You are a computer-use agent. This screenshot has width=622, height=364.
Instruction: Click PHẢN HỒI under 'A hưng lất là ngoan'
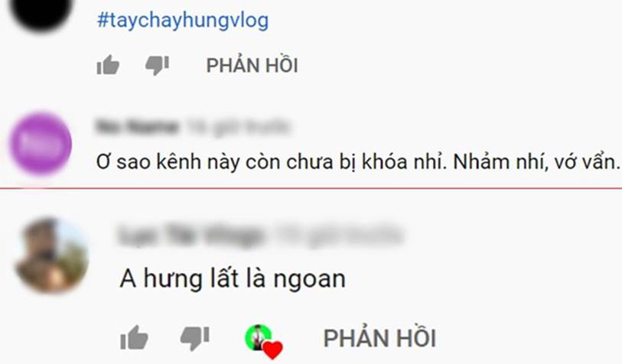click(379, 338)
